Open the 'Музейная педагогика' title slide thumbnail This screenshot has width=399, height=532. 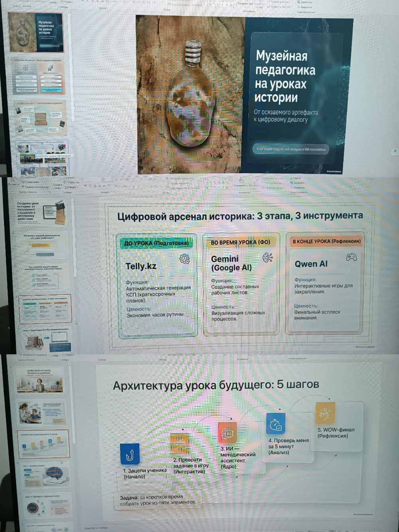click(x=36, y=33)
